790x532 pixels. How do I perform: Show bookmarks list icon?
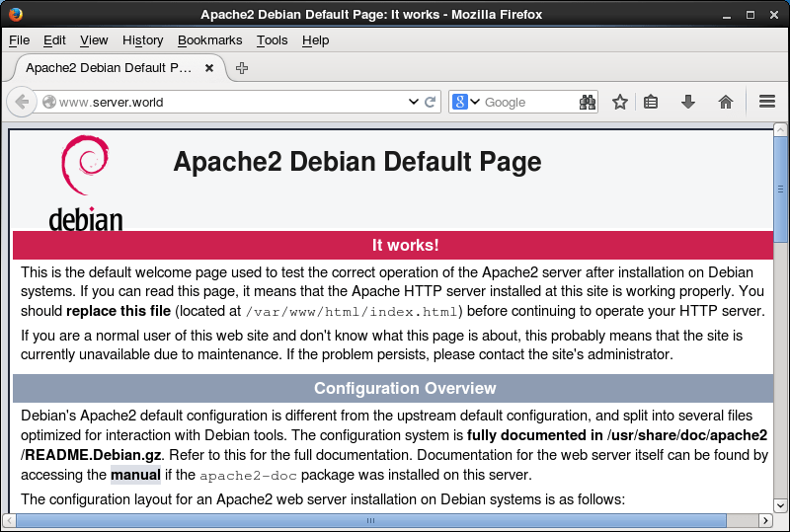[651, 103]
